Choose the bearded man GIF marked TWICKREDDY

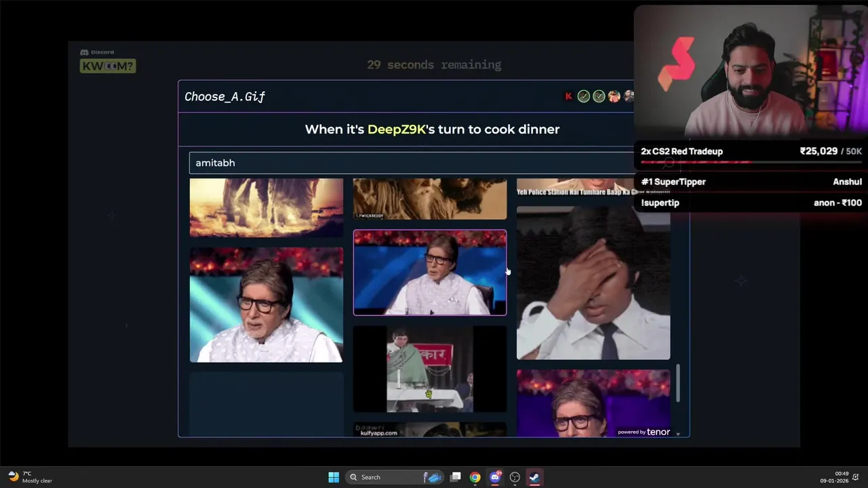tap(430, 199)
